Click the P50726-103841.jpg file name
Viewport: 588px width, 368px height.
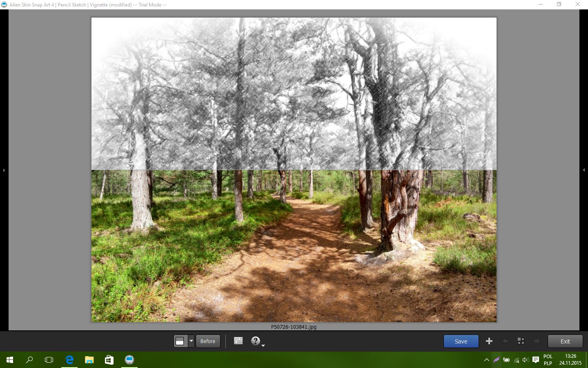294,327
